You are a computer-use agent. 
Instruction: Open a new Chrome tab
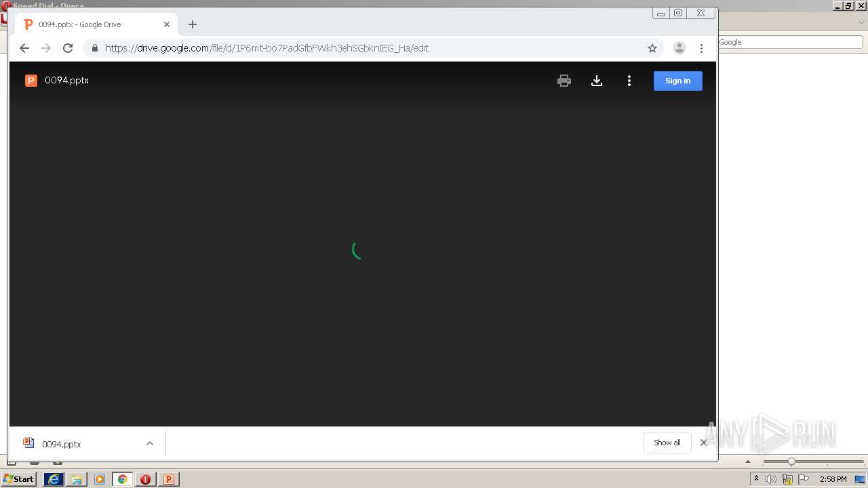(193, 24)
